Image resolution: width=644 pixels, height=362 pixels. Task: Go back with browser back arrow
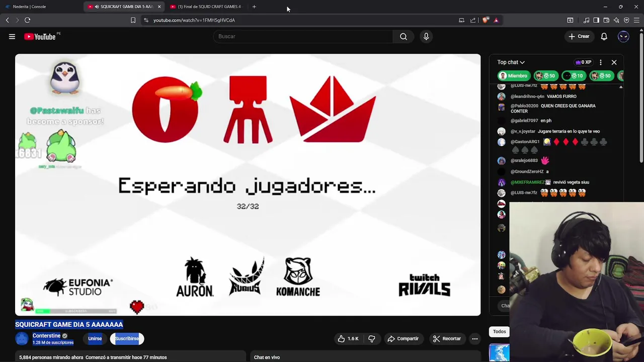point(7,20)
